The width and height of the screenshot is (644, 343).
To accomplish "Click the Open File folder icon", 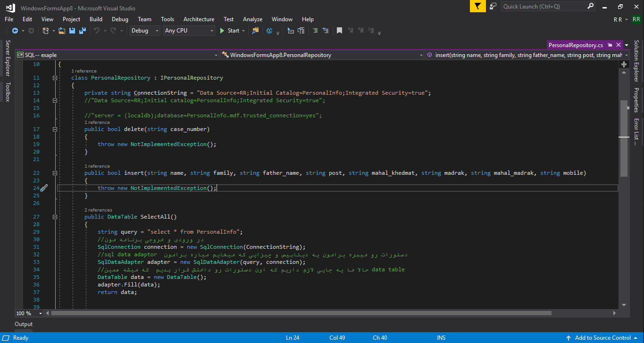I will tap(61, 31).
